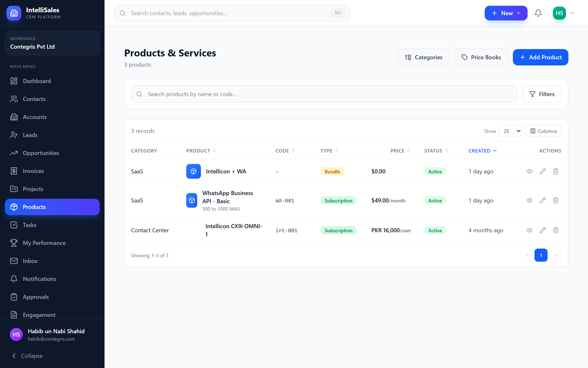Go to next page arrow
The height and width of the screenshot is (368, 588).
[555, 255]
